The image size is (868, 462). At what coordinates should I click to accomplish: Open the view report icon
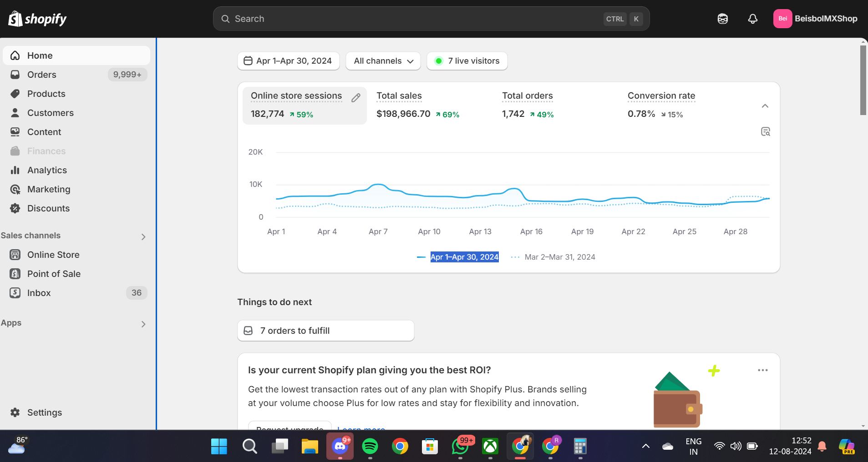[766, 131]
